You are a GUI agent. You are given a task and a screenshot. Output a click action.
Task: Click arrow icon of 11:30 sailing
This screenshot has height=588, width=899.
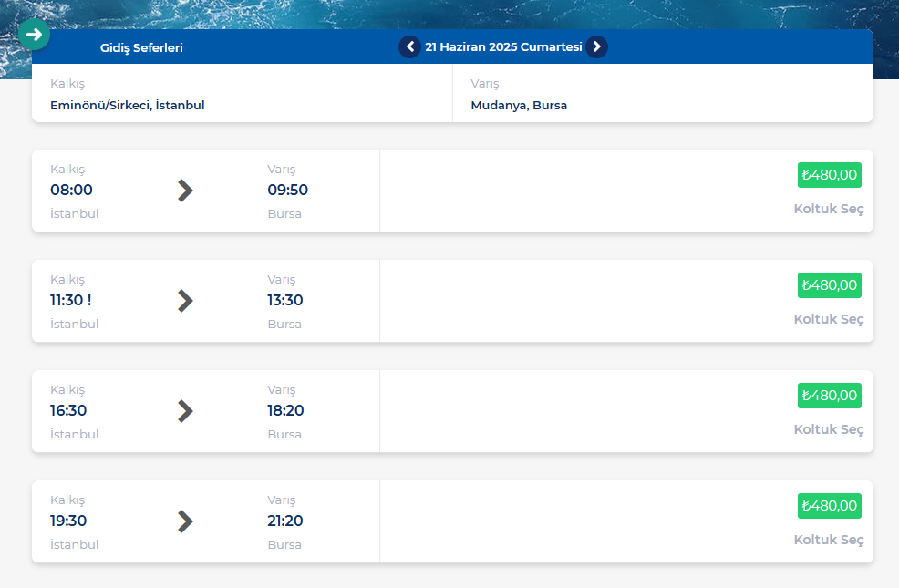185,301
